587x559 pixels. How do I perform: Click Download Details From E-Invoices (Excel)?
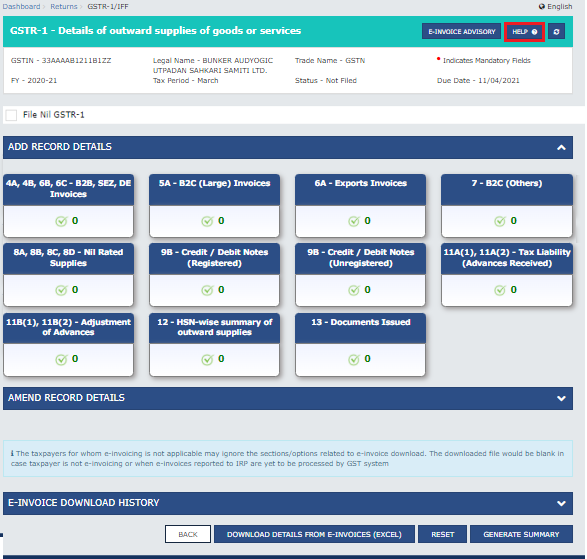tap(314, 534)
